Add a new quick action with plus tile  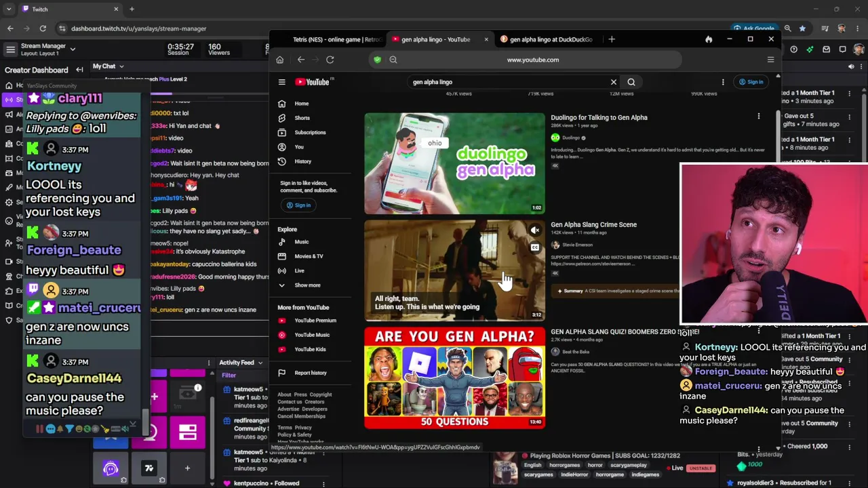pos(187,468)
